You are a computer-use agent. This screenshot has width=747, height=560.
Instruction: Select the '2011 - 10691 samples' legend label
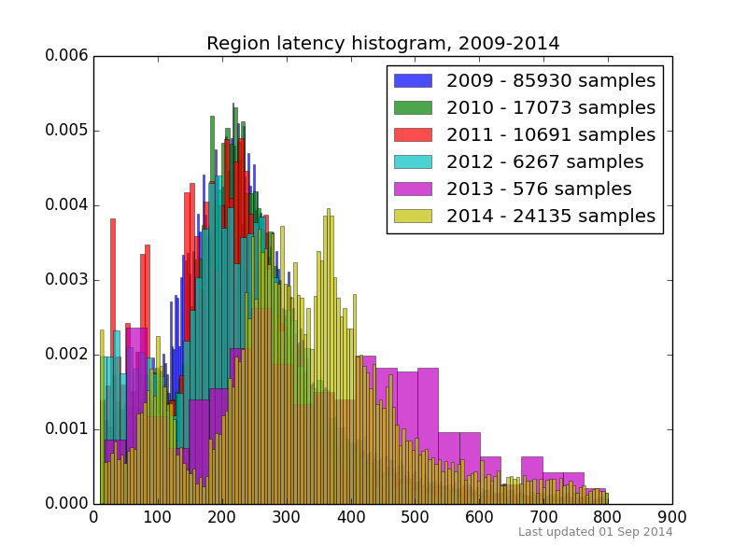[551, 134]
